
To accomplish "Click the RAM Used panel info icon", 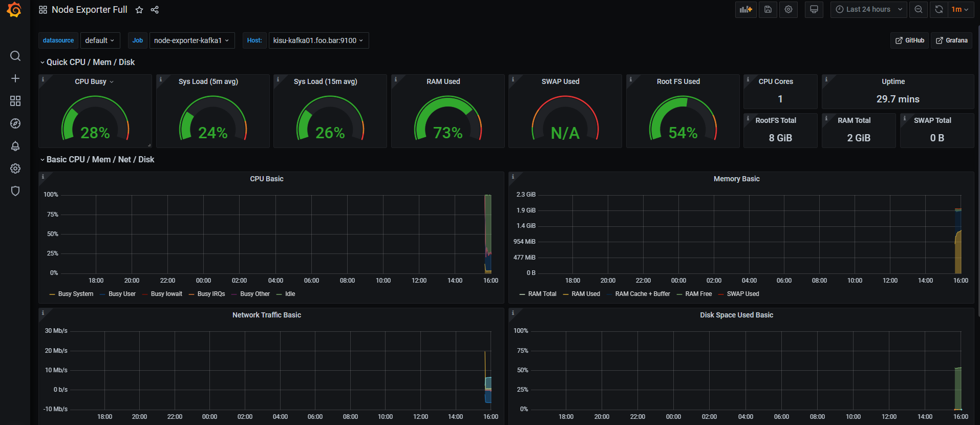I will (x=395, y=79).
